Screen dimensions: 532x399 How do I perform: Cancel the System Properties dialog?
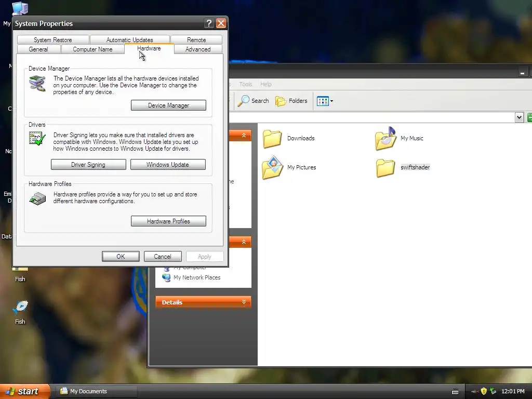pyautogui.click(x=163, y=257)
